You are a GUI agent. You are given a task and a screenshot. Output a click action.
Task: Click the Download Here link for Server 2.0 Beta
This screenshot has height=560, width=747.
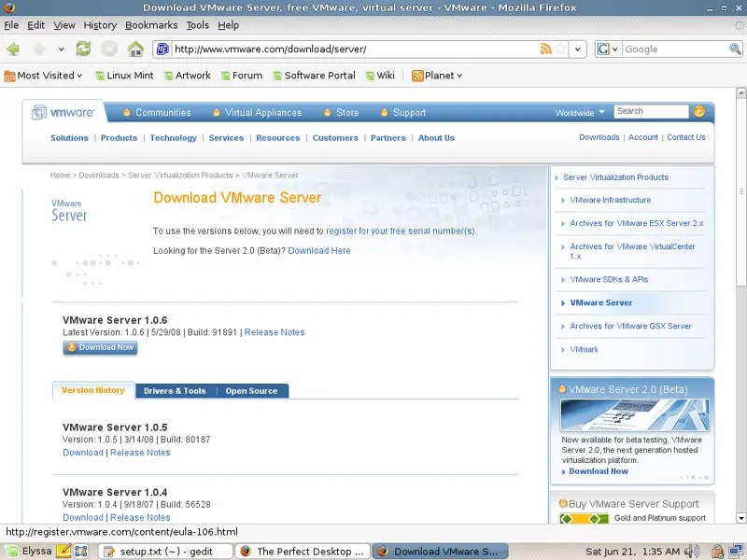(319, 250)
